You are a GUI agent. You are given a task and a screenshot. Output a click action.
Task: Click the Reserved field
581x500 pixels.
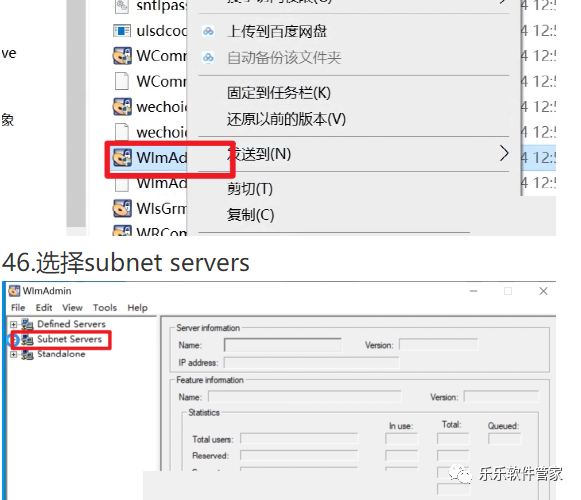point(299,456)
